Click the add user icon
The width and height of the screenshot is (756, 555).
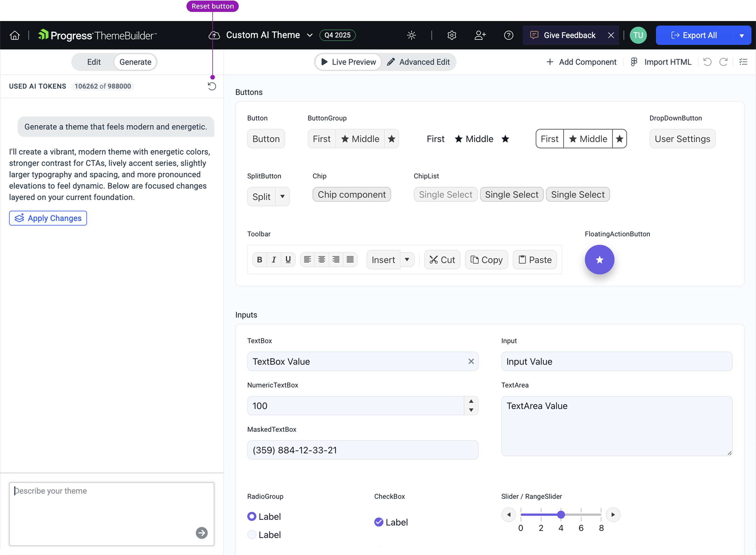pyautogui.click(x=480, y=35)
